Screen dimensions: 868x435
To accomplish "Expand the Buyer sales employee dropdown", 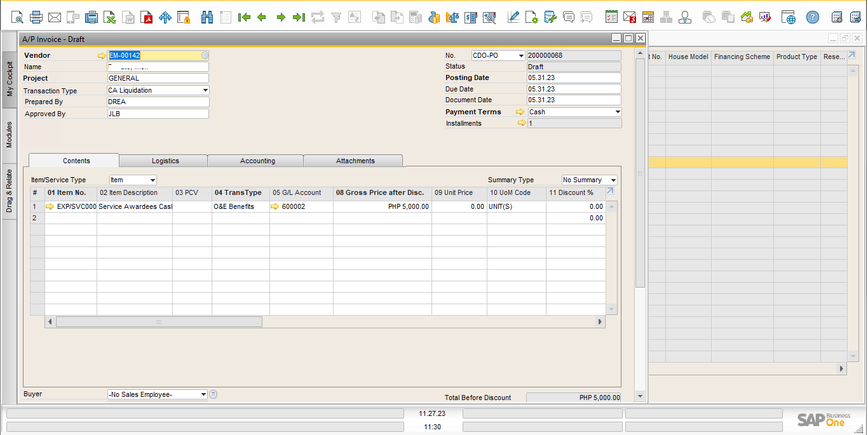I will click(x=203, y=394).
